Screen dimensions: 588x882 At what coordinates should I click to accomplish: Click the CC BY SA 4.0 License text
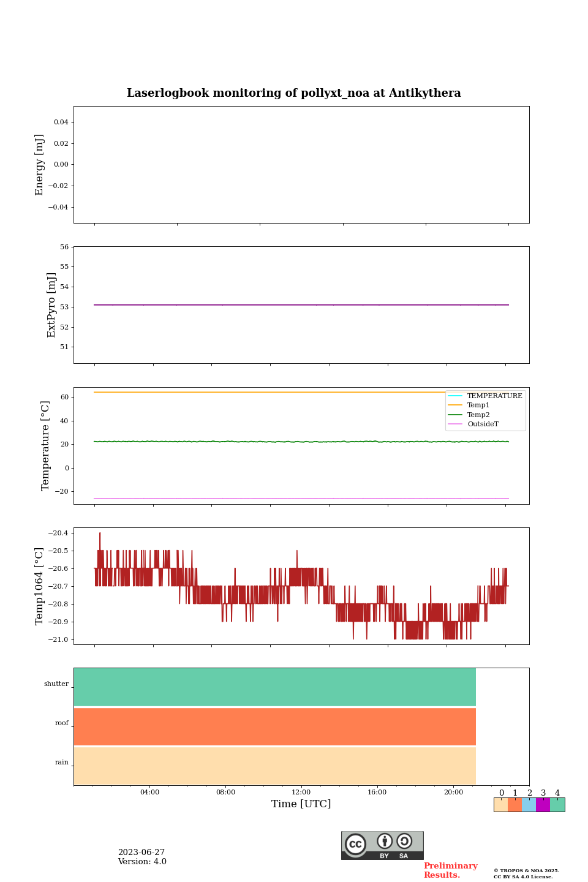coord(523,877)
